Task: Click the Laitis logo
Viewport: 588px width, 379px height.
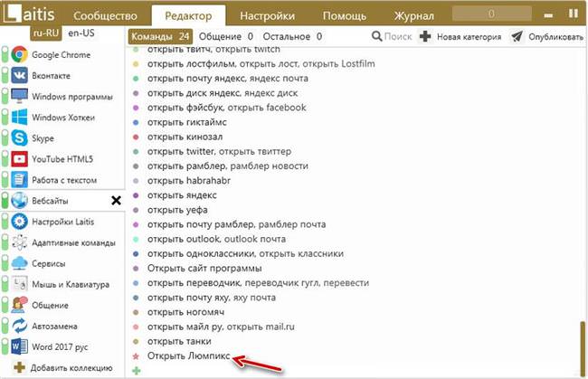Action: click(x=31, y=14)
